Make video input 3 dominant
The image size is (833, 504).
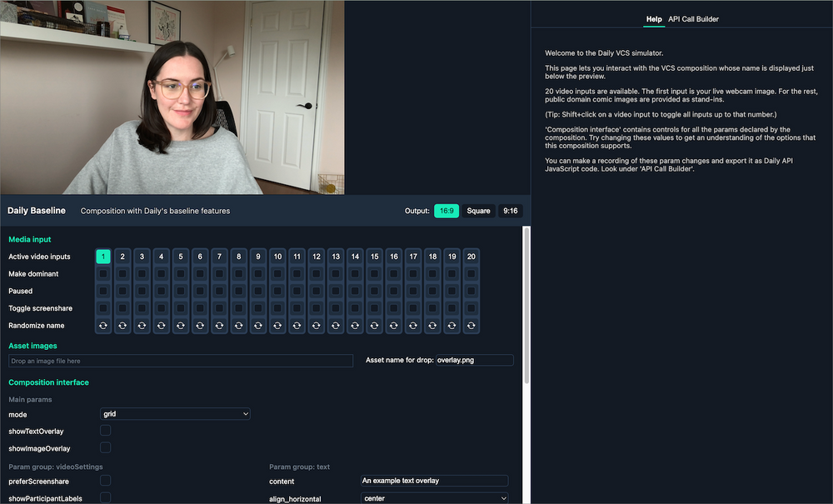tap(142, 273)
